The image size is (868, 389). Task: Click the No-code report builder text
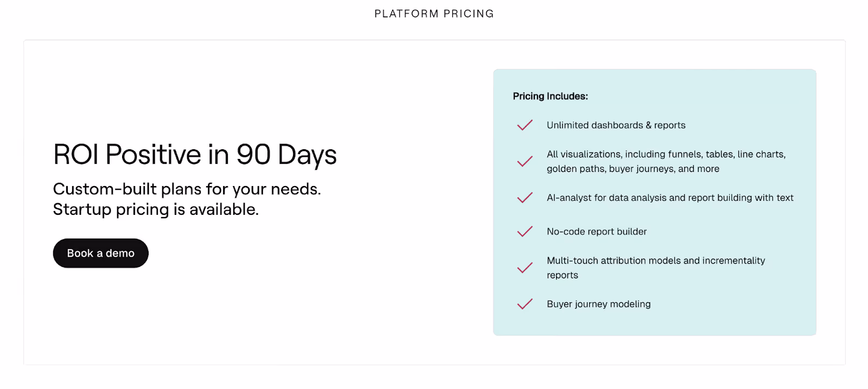coord(596,232)
